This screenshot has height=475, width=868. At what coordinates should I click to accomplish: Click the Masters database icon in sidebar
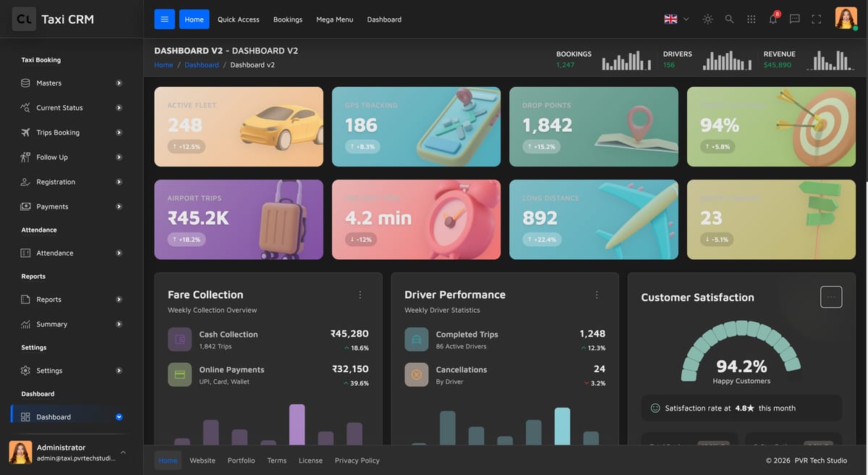point(25,83)
